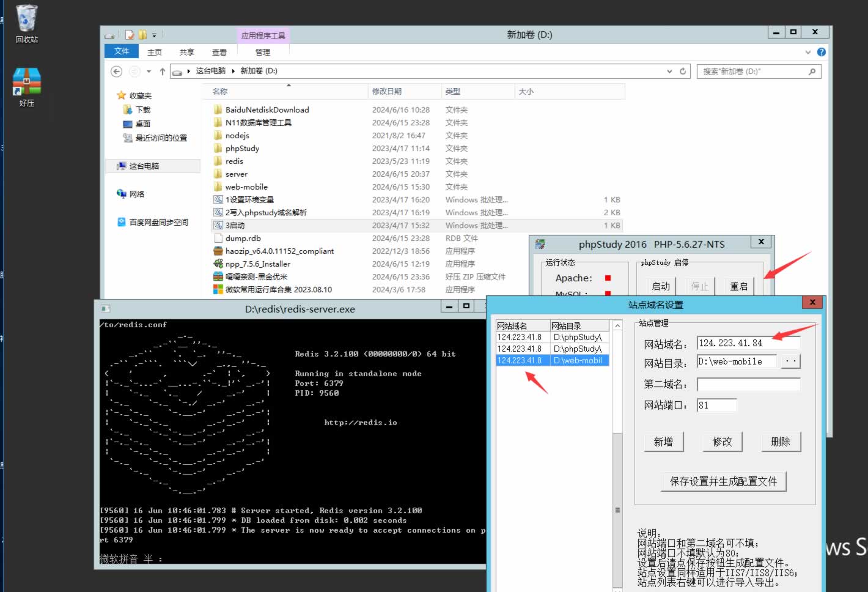The width and height of the screenshot is (868, 592).
Task: Expand the Explorer ribbon chevron
Action: (x=808, y=52)
